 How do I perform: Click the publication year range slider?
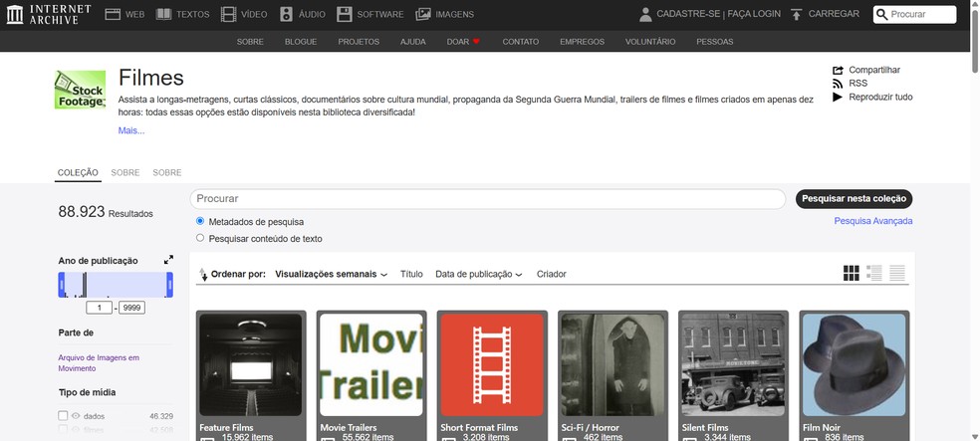click(x=116, y=285)
